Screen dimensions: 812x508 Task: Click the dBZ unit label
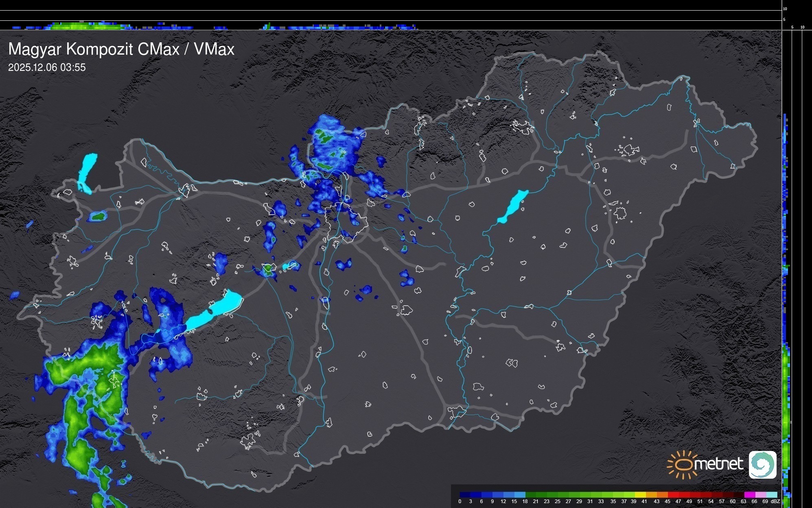775,501
